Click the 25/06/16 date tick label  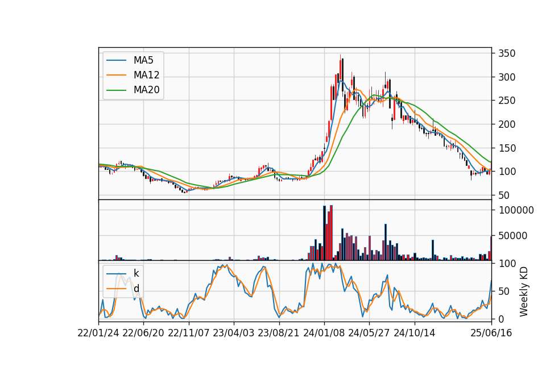tap(491, 333)
